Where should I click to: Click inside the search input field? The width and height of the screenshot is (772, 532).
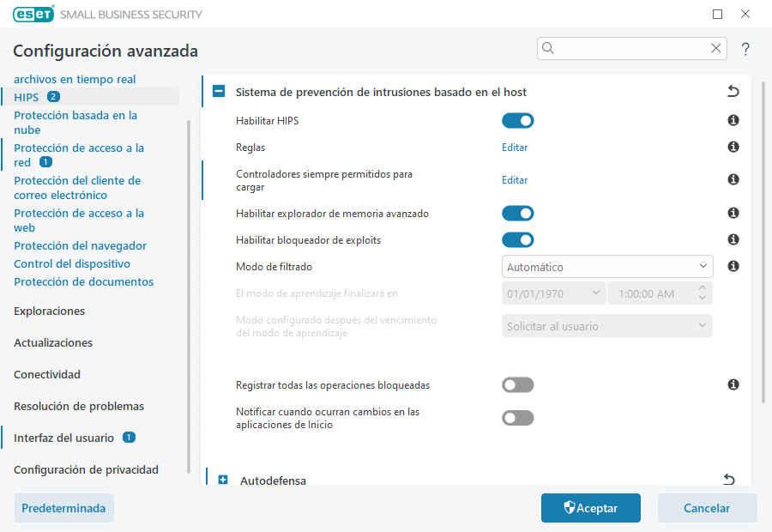pos(630,48)
